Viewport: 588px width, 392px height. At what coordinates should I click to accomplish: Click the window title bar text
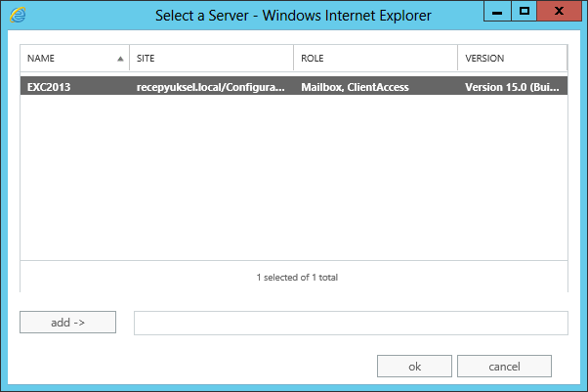(x=293, y=16)
